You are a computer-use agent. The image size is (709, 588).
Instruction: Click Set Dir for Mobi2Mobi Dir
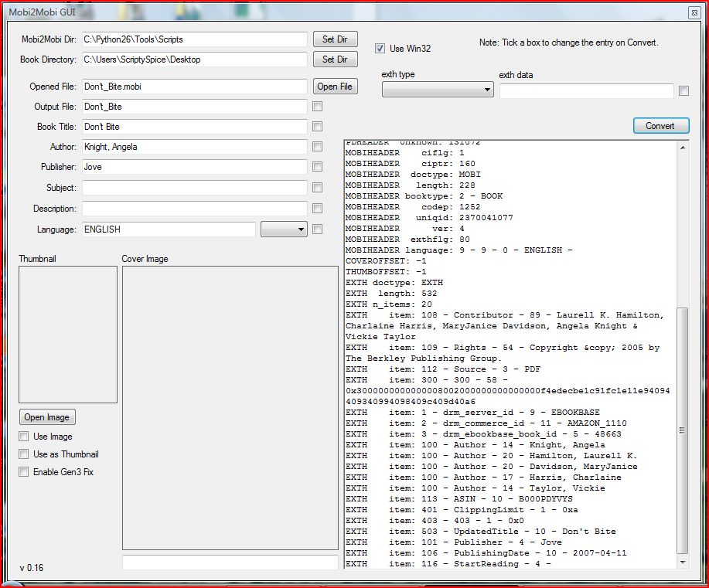(335, 39)
